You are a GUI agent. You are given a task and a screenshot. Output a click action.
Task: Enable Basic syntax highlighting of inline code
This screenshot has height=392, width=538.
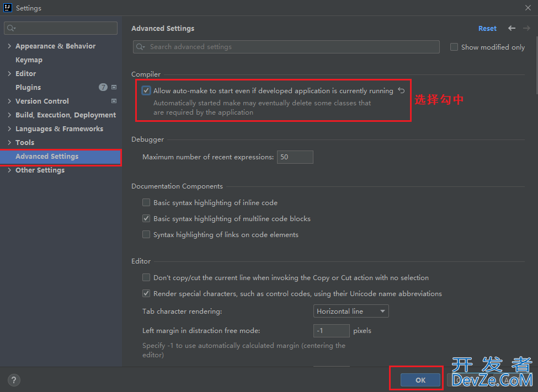tap(146, 203)
